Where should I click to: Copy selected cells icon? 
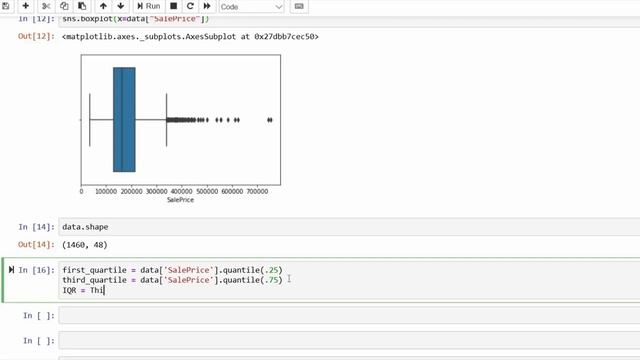click(64, 6)
